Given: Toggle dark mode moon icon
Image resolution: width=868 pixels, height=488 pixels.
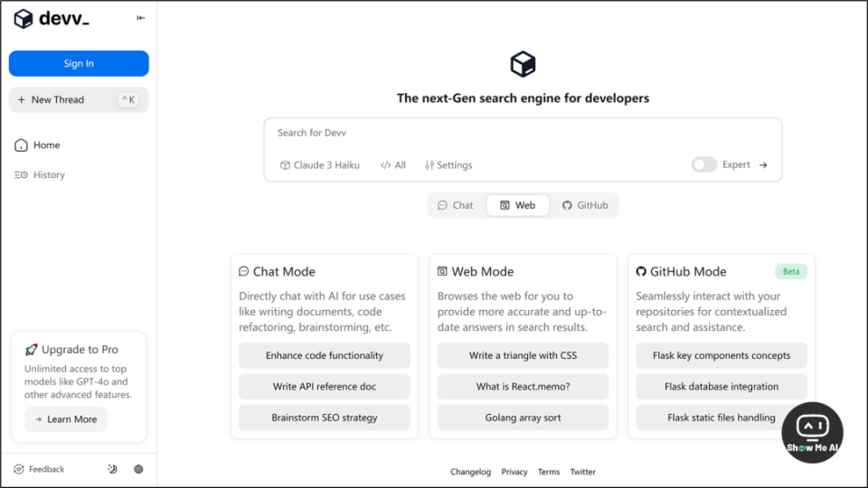Looking at the screenshot, I should [x=112, y=469].
